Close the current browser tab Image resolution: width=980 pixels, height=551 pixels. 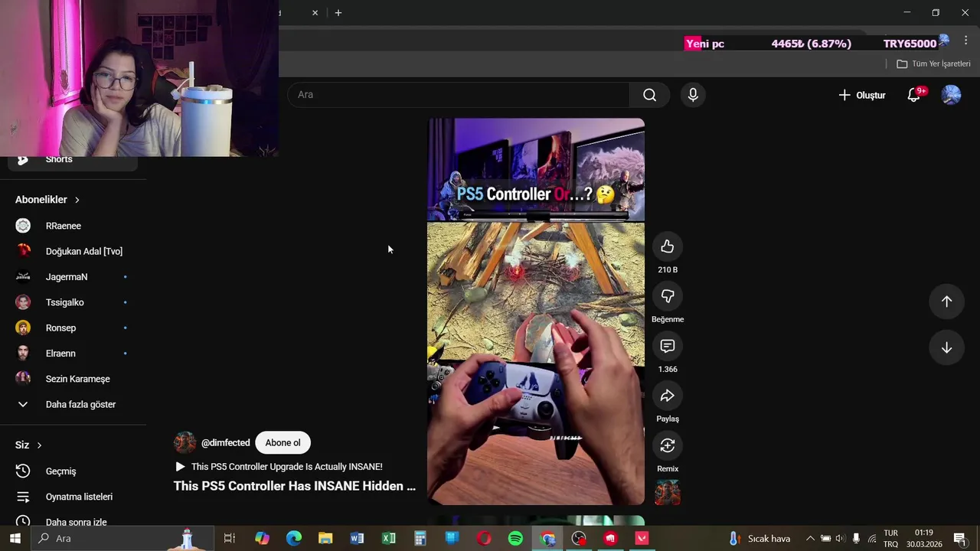(315, 13)
